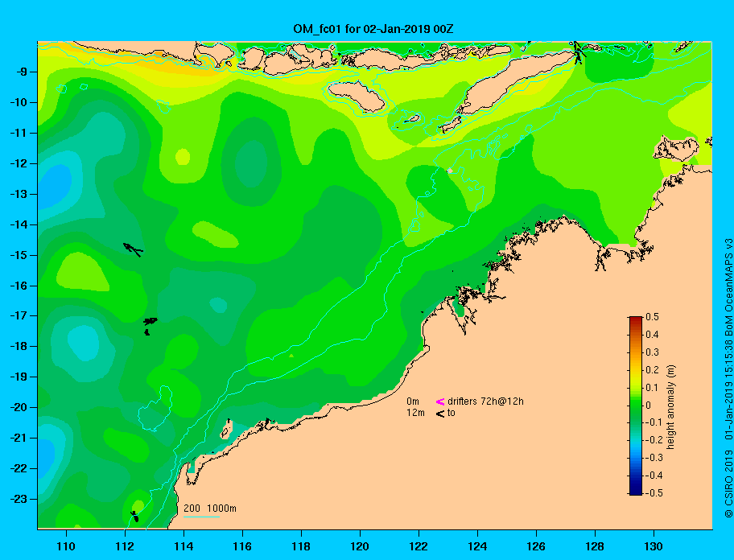Click the -0.5 colorbar label
The image size is (734, 560).
point(654,493)
